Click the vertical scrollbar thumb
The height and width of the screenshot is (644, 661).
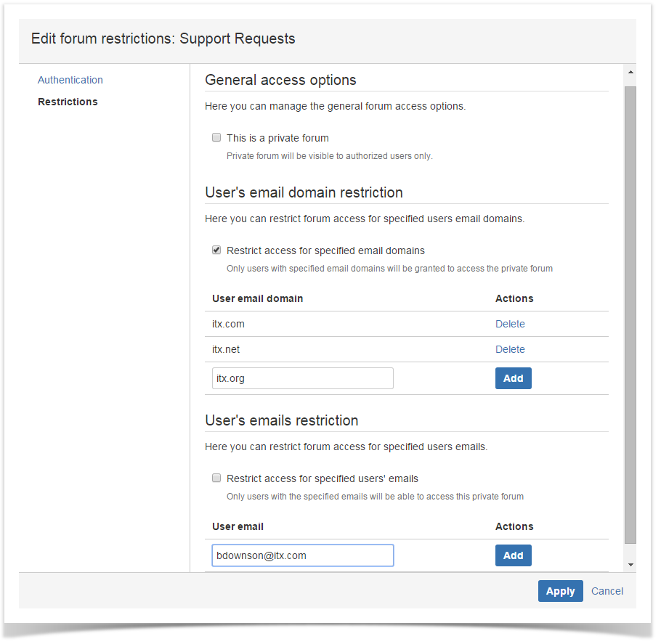click(x=630, y=315)
